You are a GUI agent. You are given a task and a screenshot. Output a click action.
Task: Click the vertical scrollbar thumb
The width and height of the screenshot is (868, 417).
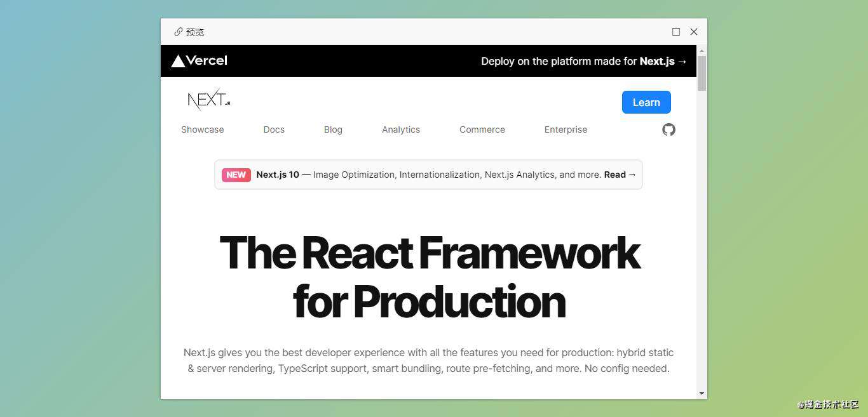(702, 73)
